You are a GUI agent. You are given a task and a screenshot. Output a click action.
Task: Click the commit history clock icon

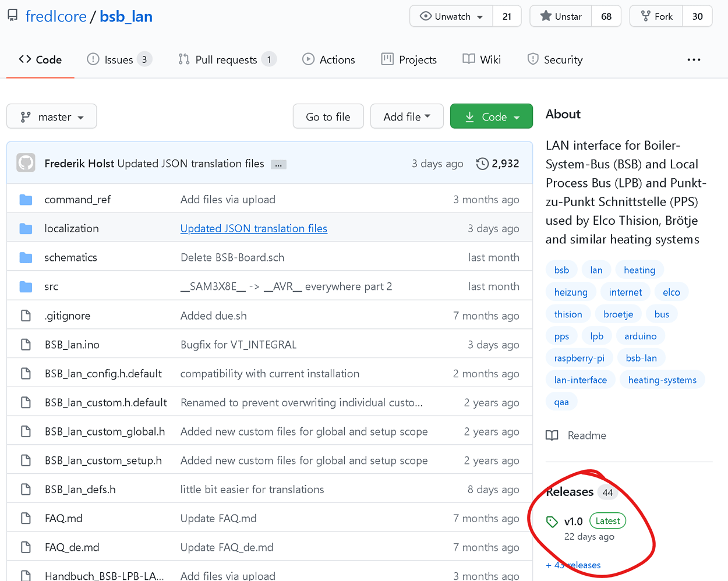[482, 164]
